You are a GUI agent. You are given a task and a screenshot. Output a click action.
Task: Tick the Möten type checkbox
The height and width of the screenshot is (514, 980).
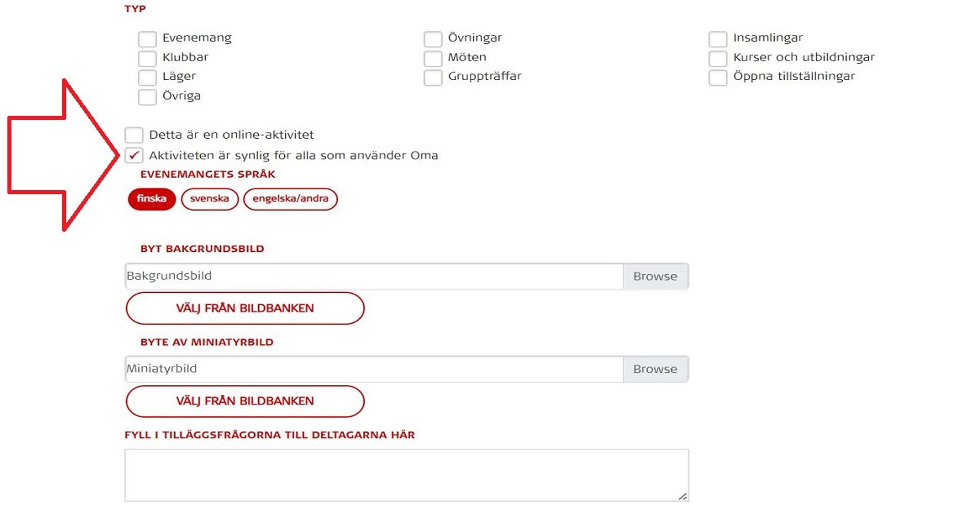pyautogui.click(x=432, y=58)
